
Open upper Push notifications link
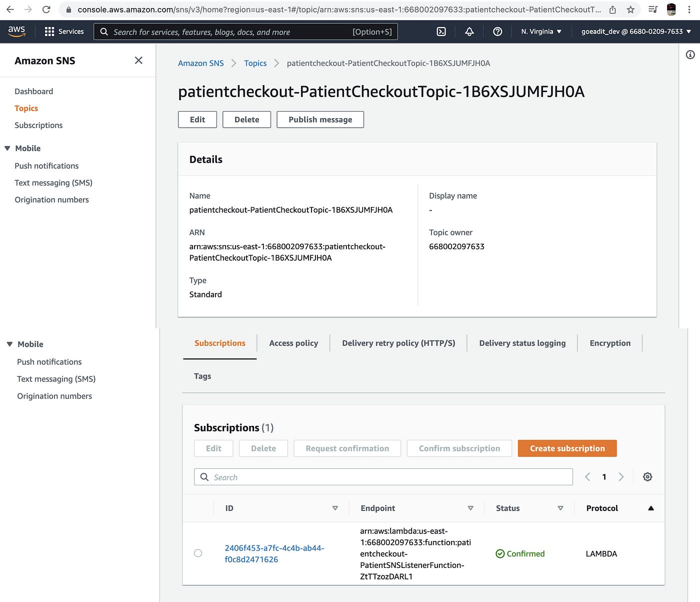click(46, 166)
